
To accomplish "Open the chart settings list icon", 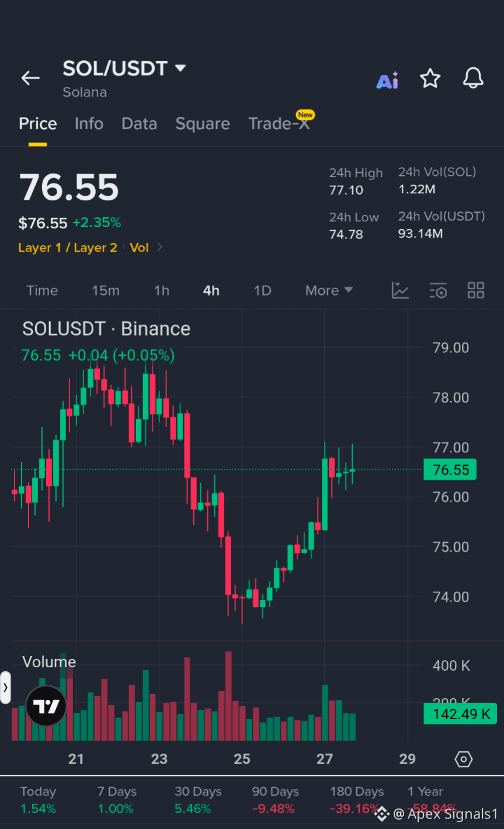I will point(438,290).
